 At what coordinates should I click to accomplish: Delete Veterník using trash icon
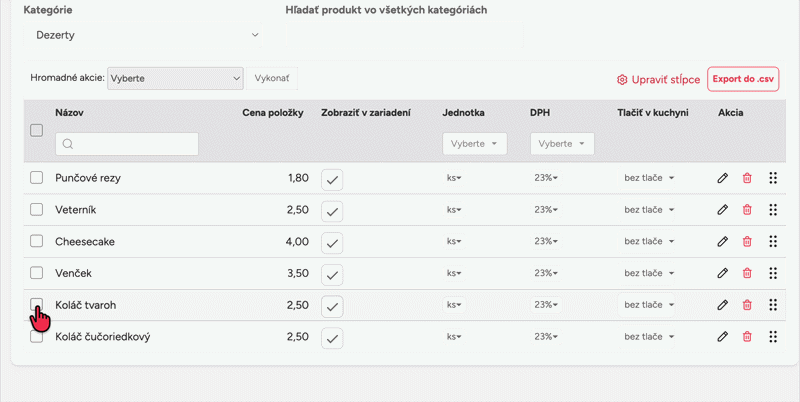tap(747, 210)
